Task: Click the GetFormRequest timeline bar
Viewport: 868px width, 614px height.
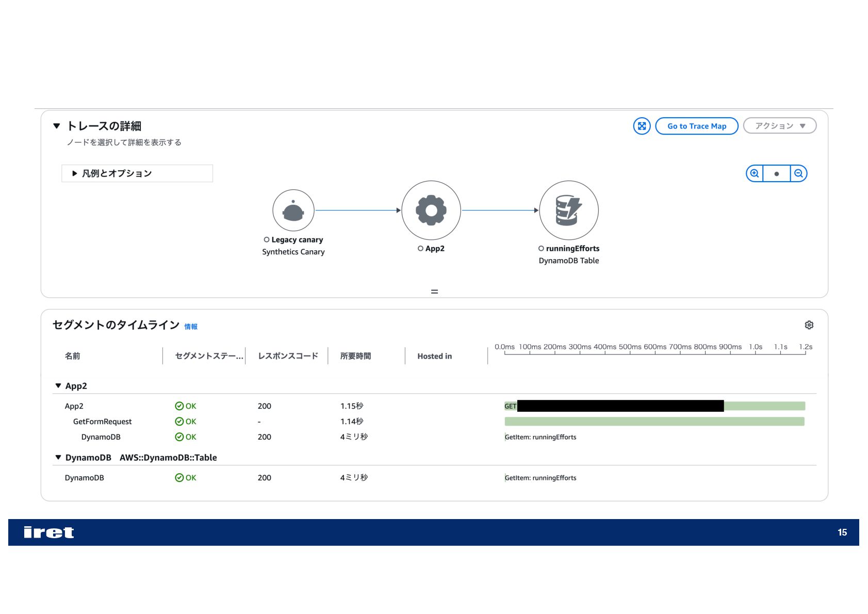Action: tap(654, 422)
